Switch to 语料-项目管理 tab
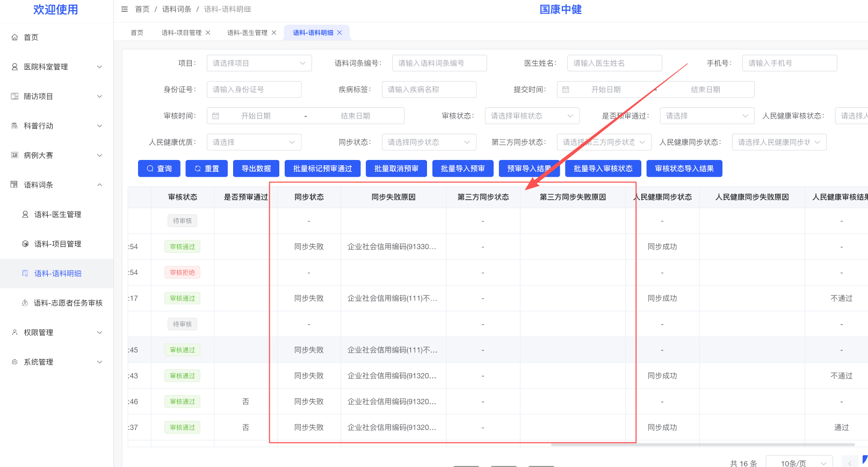This screenshot has width=868, height=467. click(x=182, y=33)
